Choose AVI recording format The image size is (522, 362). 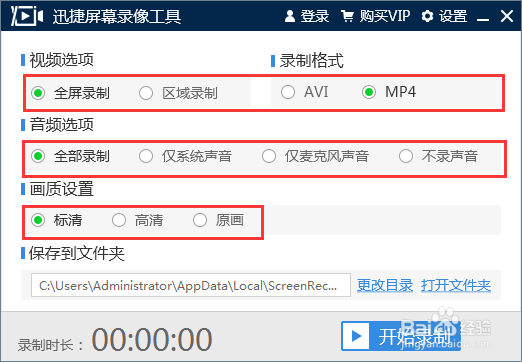[x=304, y=92]
